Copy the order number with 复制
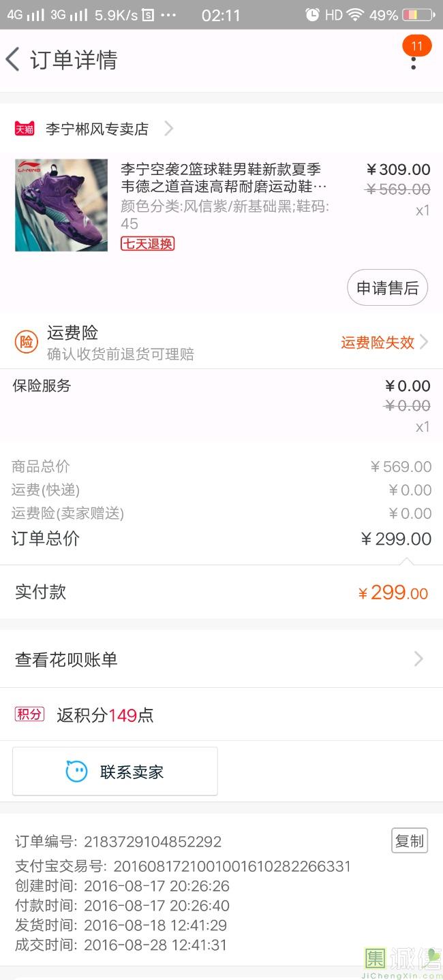The image size is (443, 980). point(410,841)
